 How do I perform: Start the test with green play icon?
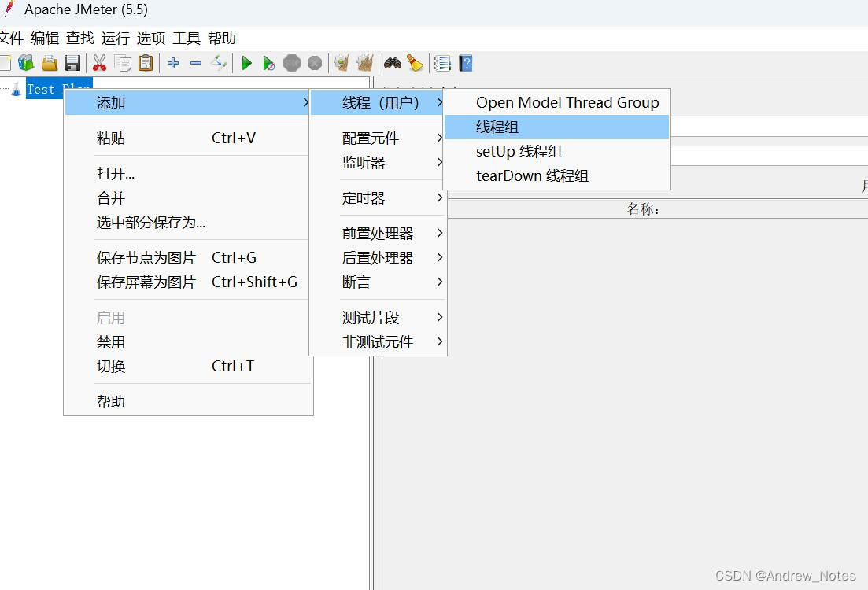[x=247, y=63]
